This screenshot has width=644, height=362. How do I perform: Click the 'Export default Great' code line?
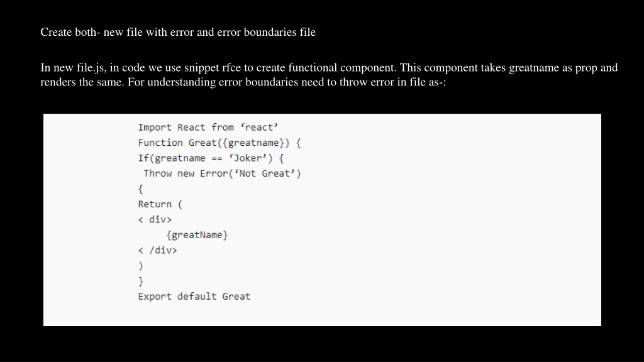(x=194, y=297)
